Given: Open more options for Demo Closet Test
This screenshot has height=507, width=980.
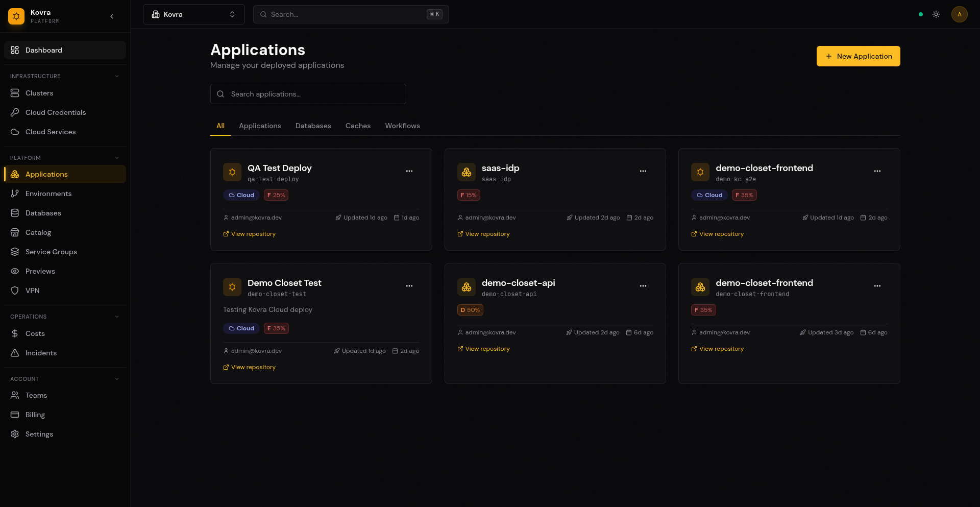Looking at the screenshot, I should [409, 286].
